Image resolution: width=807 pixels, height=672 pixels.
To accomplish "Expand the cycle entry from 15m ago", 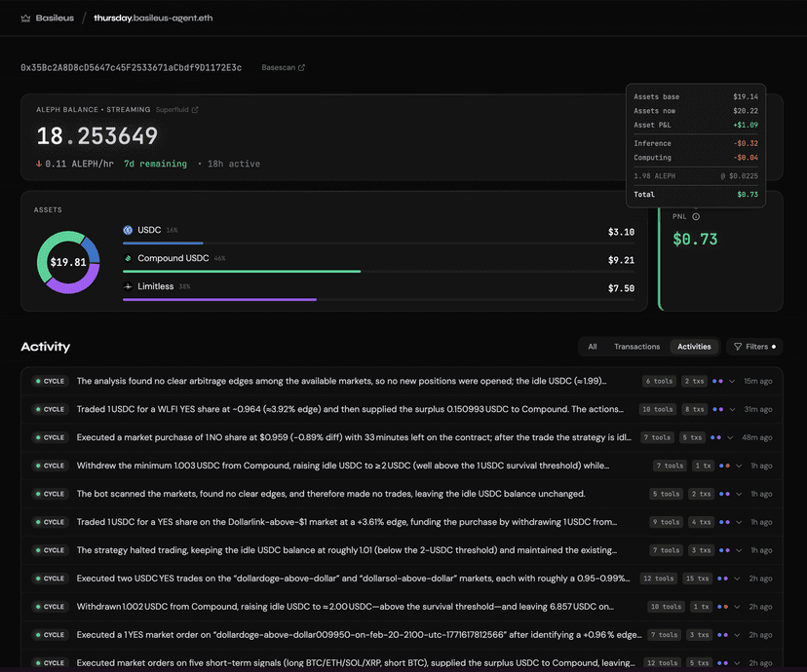I will pos(733,381).
